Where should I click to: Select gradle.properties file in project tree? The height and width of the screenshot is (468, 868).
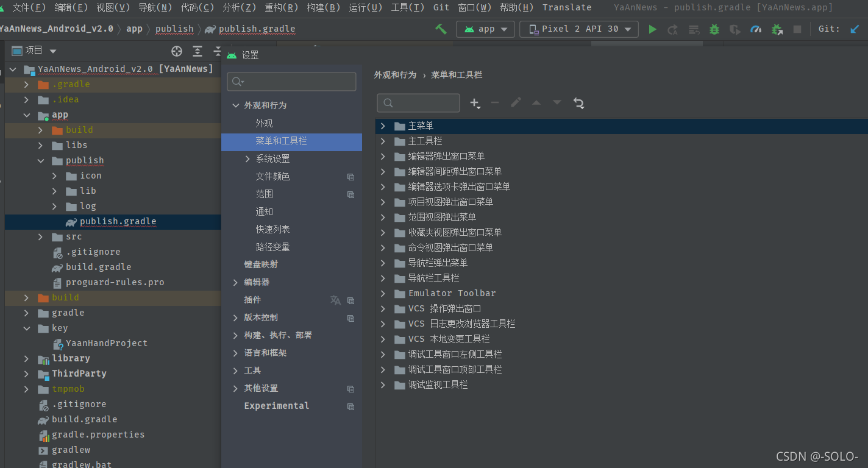(98, 435)
